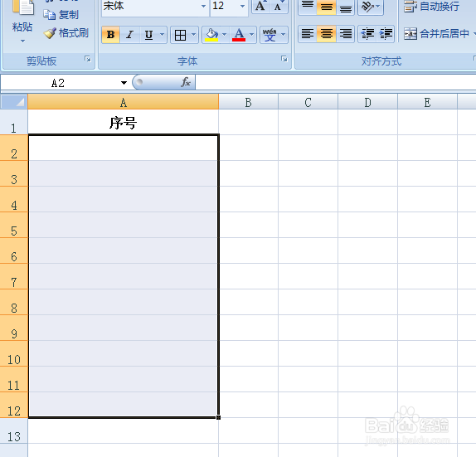Click the Name Box showing A2

tap(58, 83)
